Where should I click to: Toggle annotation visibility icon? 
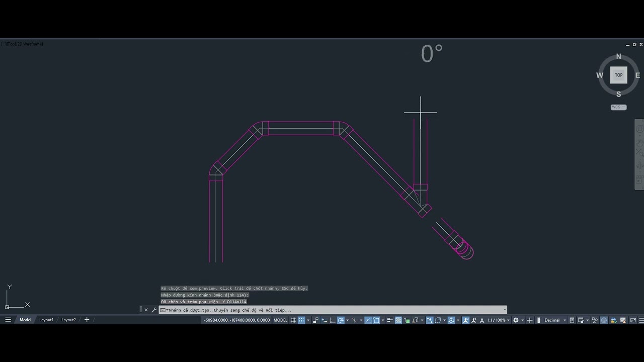coord(466,320)
